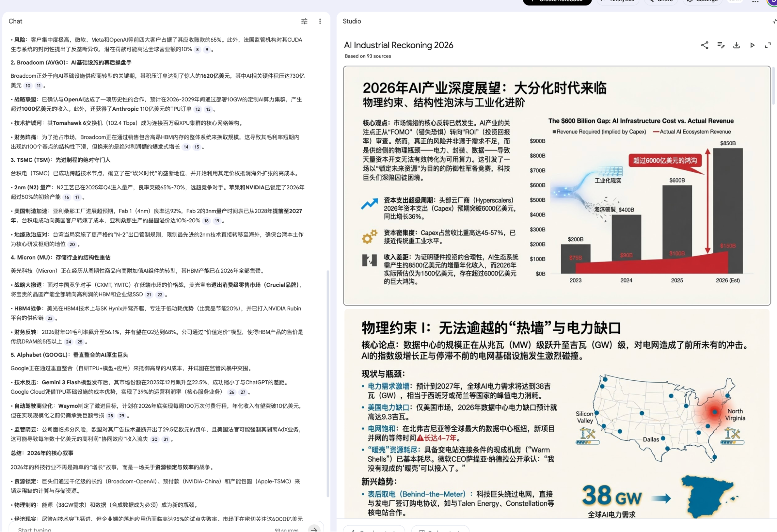Open Analytics from the top bar
Image resolution: width=777 pixels, height=532 pixels.
[618, 2]
